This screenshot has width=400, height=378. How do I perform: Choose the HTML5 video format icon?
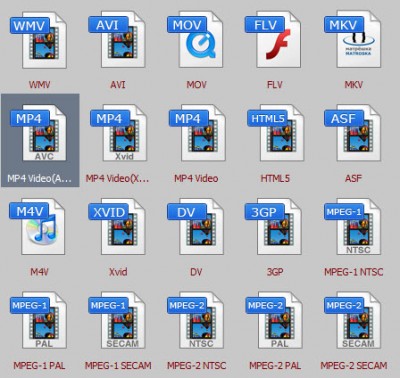click(275, 133)
